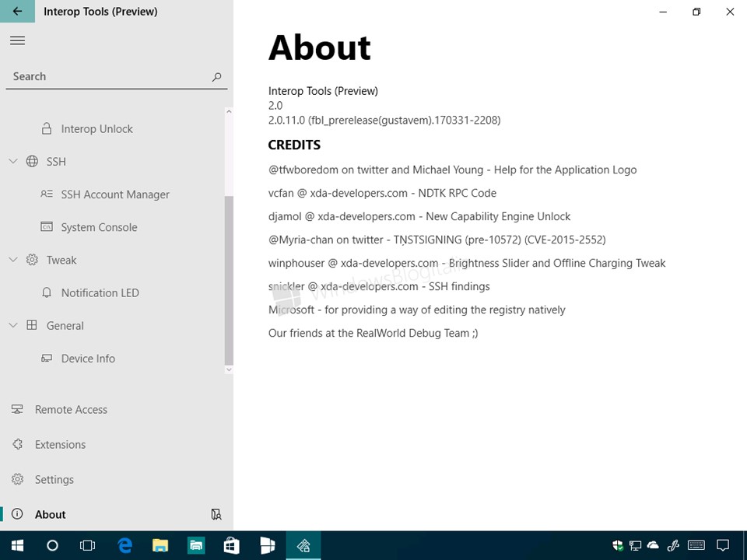Open Windows Store from taskbar
This screenshot has height=560, width=747.
click(x=232, y=546)
